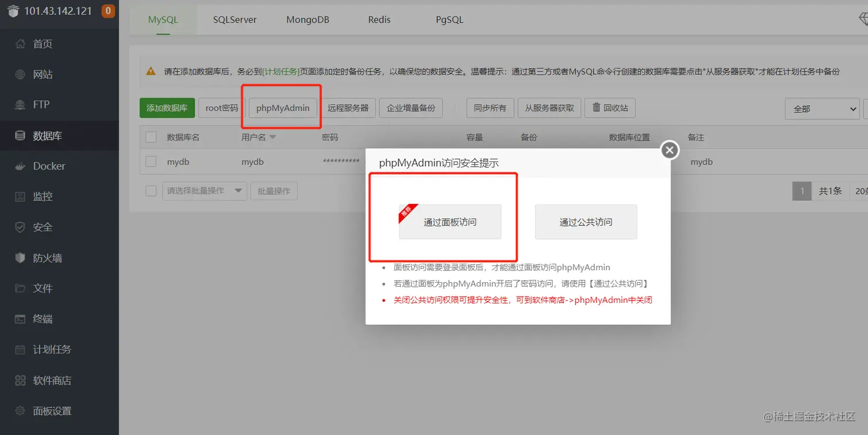Open the 面板设置 gear icon in sidebar

pos(20,411)
